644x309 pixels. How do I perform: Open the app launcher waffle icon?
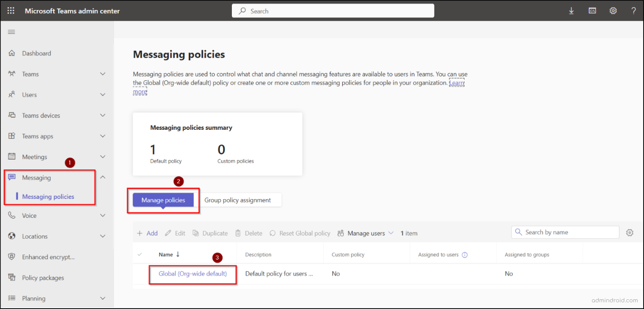coord(11,11)
